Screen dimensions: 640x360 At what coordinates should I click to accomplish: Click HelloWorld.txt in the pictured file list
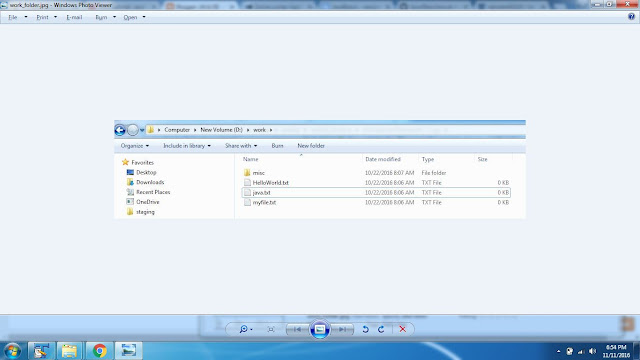tap(376, 182)
